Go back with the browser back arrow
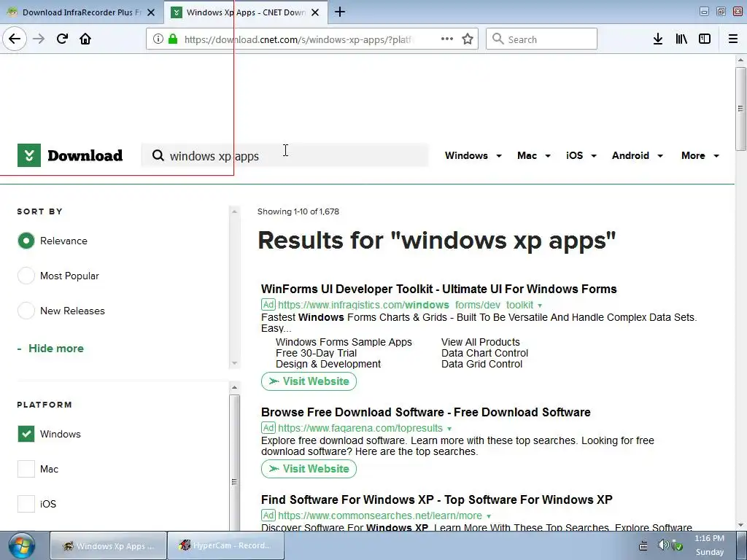747x560 pixels. pos(15,39)
